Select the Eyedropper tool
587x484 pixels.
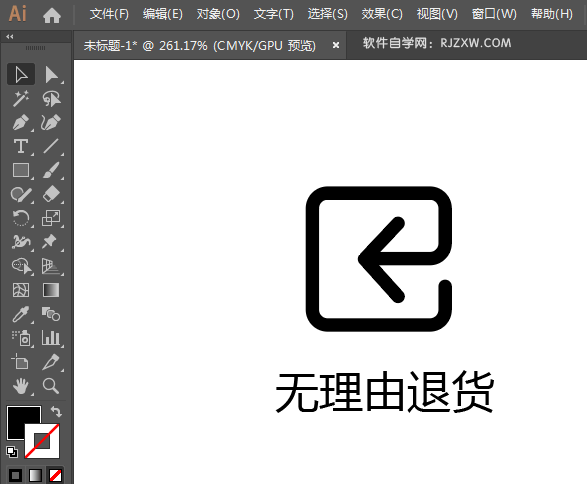tap(21, 314)
